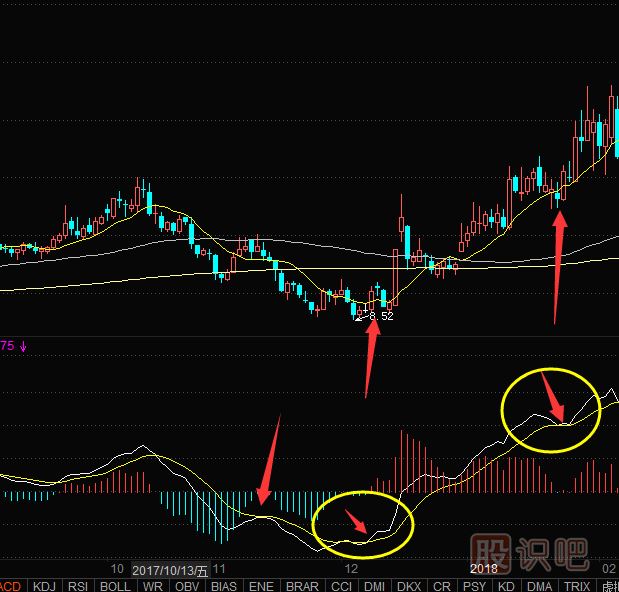619x592 pixels.
Task: Open the TRIX indicator tab
Action: click(577, 585)
